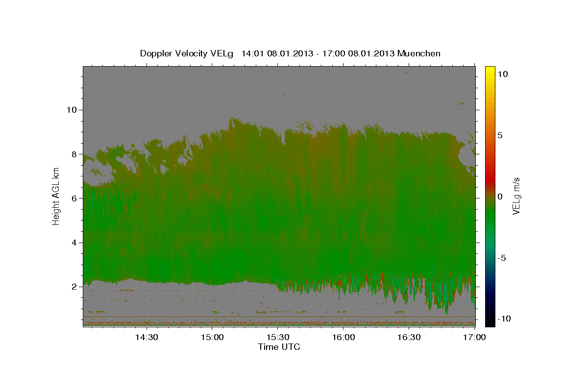Viewport: 588px width, 392px height.
Task: Click the colorbar label 'VELg m/s'
Action: (516, 196)
